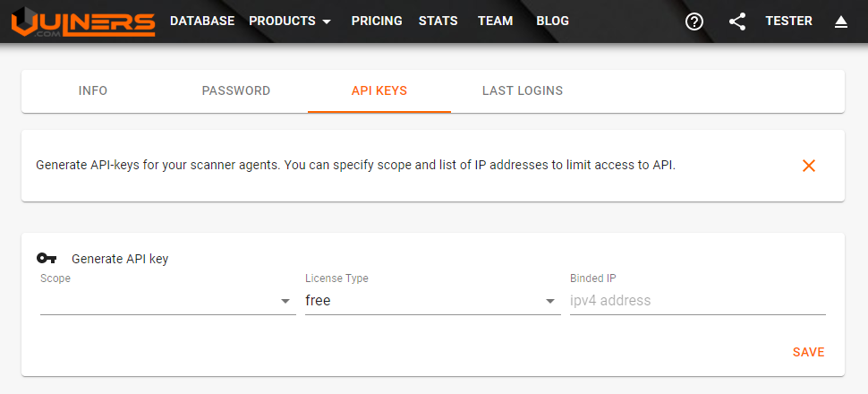Open the License Type dropdown

(432, 301)
